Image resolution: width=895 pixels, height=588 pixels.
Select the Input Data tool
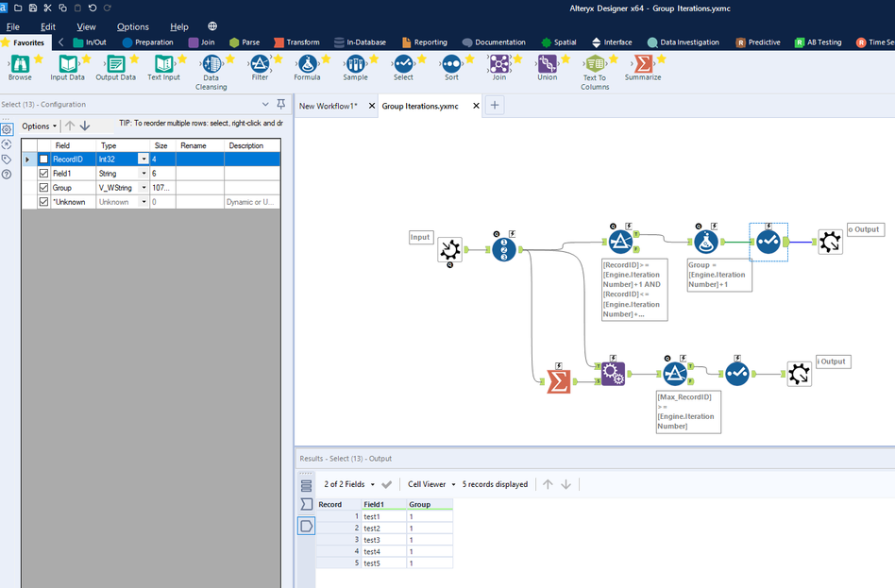tap(67, 68)
